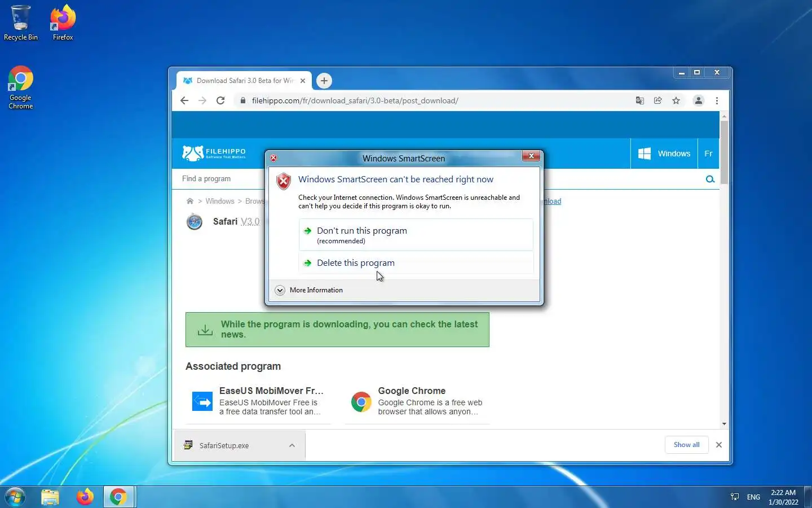Screen dimensions: 812x508
Task: Click the translate page icon in address bar
Action: pyautogui.click(x=640, y=100)
